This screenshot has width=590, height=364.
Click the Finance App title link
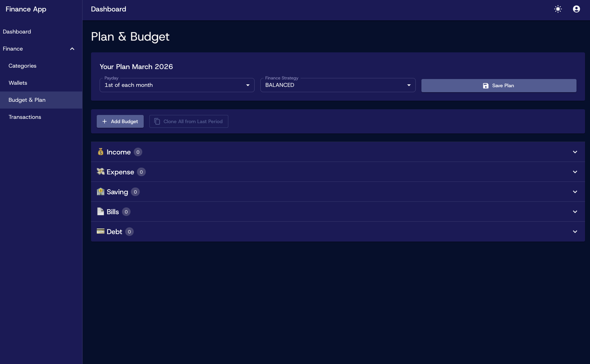26,9
